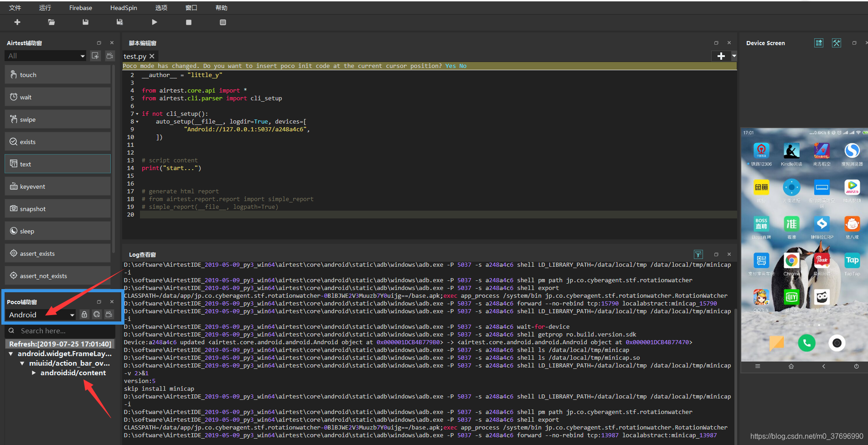Fold the code block at line 8
868x445 pixels.
pos(137,122)
